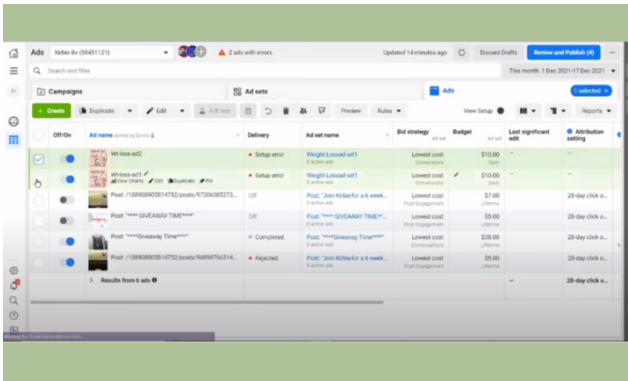Check the Rejected post row checkbox
The width and height of the screenshot is (628, 381).
click(x=38, y=262)
